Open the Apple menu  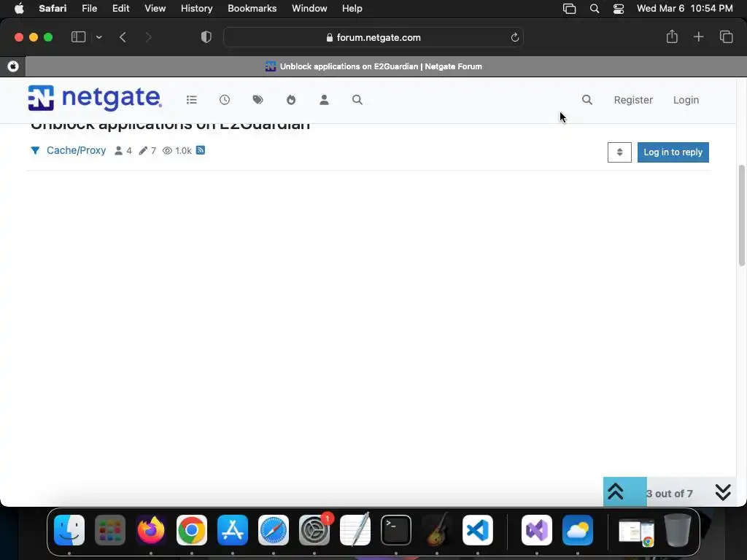(x=19, y=9)
